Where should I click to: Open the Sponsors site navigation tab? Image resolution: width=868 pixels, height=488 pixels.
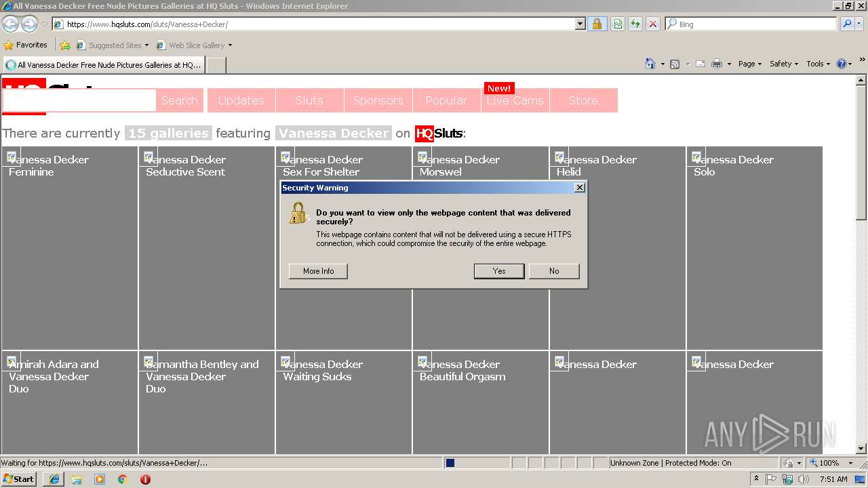pos(378,100)
